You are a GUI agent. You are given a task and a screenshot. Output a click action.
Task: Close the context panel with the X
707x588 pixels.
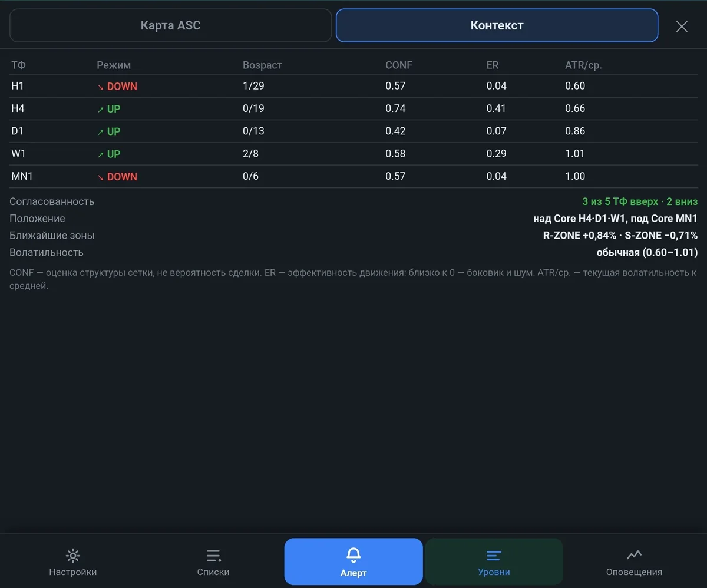click(x=682, y=26)
